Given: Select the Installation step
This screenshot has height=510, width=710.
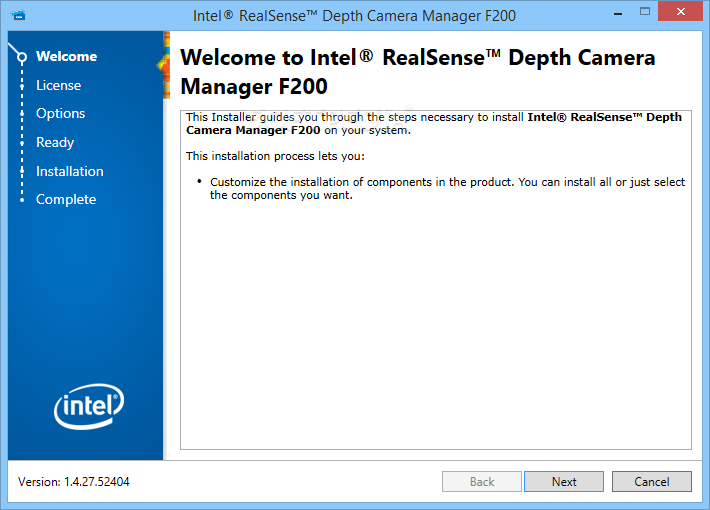Looking at the screenshot, I should point(70,171).
